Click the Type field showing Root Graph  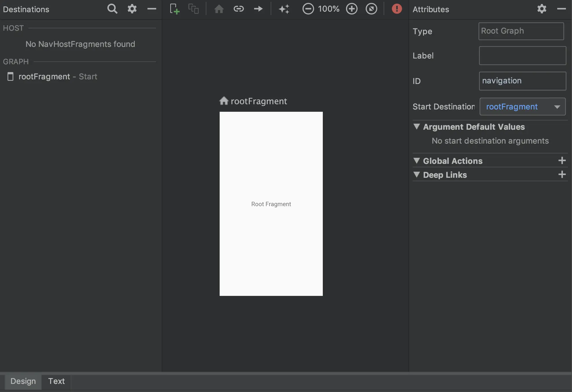point(521,31)
